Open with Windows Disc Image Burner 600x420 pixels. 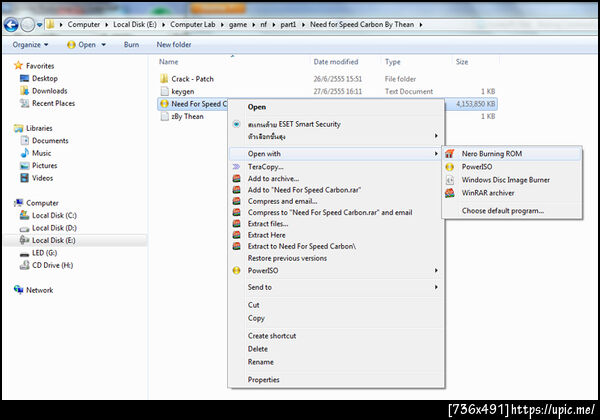point(505,180)
